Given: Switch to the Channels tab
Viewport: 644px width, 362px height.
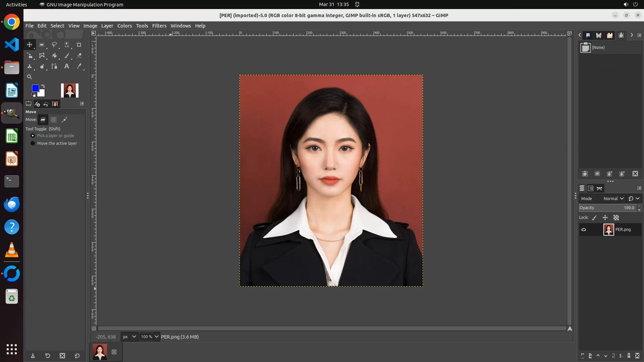Looking at the screenshot, I should 591,189.
